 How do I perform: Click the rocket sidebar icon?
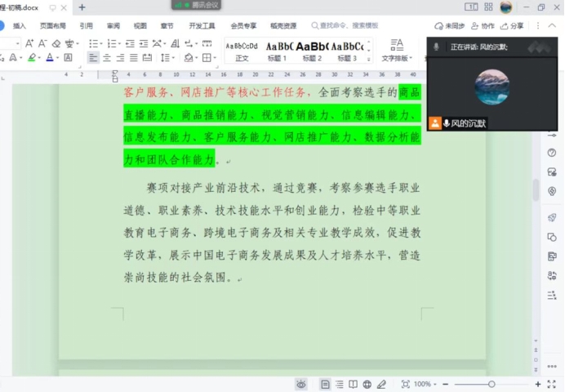tap(552, 217)
